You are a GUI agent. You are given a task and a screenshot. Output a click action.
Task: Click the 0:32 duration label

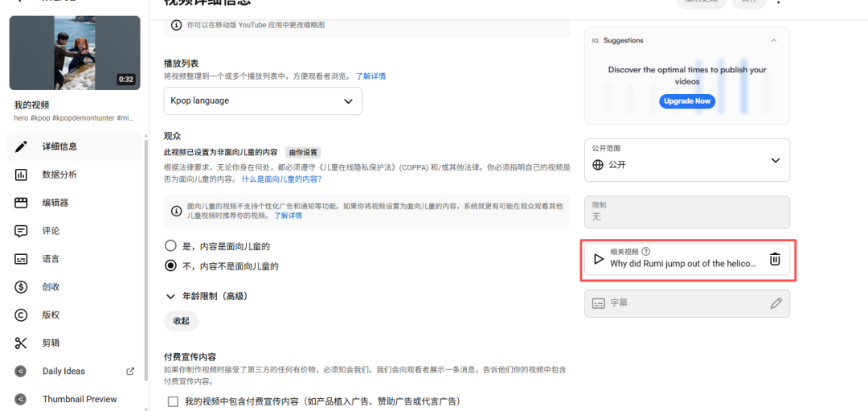click(125, 79)
